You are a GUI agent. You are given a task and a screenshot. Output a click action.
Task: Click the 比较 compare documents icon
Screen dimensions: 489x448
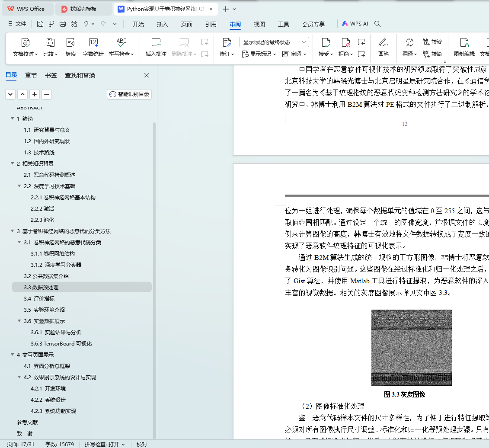click(x=50, y=42)
